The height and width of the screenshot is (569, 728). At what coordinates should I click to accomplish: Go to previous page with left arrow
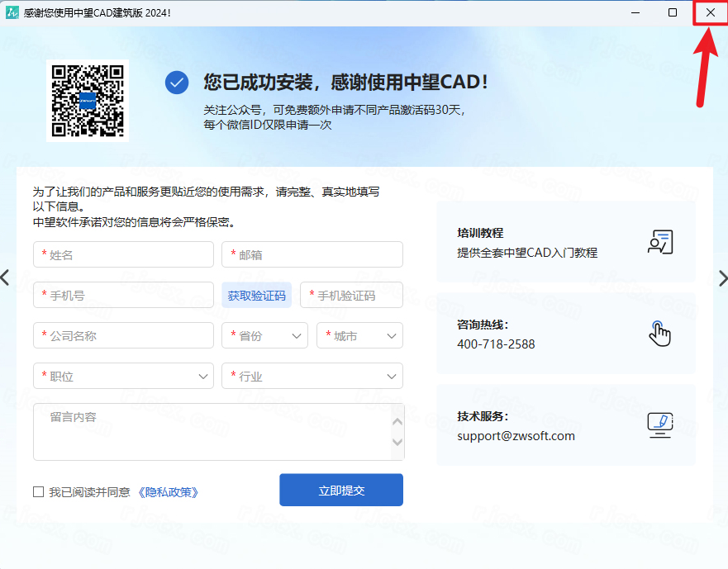pyautogui.click(x=6, y=278)
